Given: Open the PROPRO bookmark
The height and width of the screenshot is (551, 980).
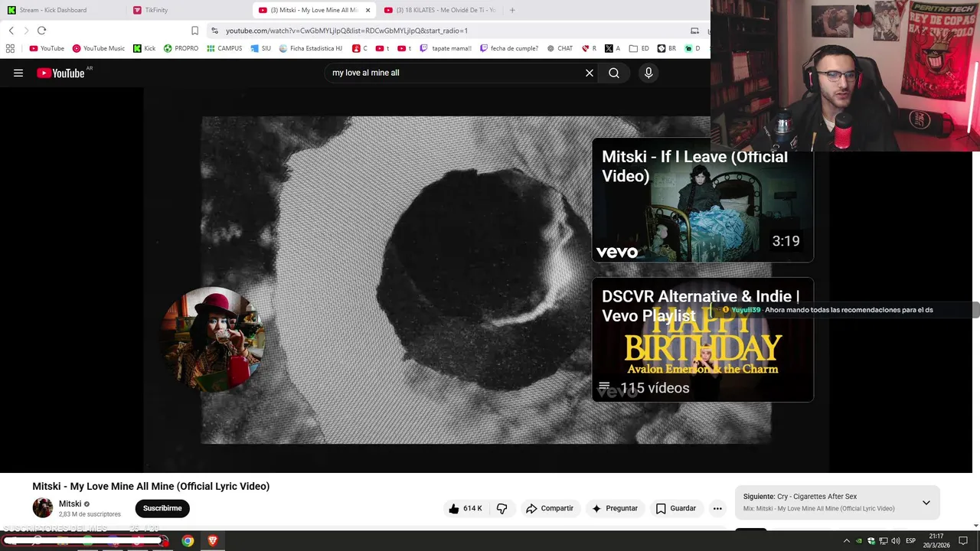Looking at the screenshot, I should pos(181,48).
